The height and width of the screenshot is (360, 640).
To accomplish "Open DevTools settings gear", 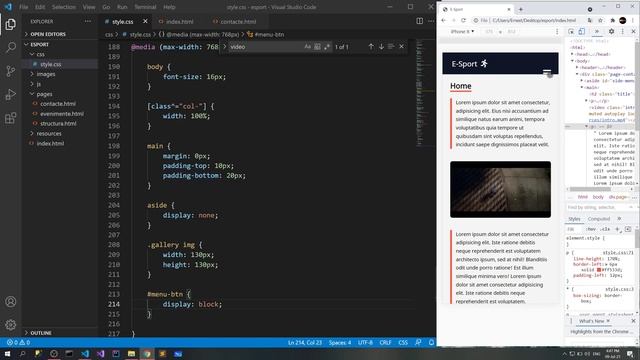I will 611,31.
